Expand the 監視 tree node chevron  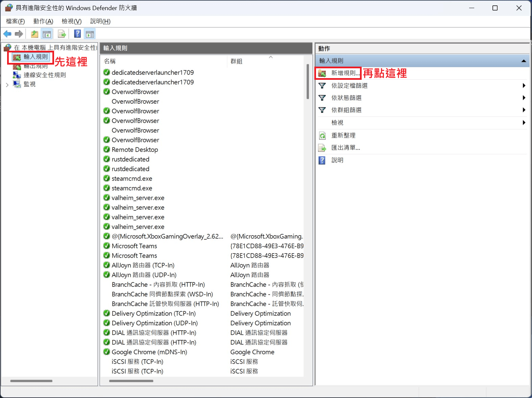7,85
